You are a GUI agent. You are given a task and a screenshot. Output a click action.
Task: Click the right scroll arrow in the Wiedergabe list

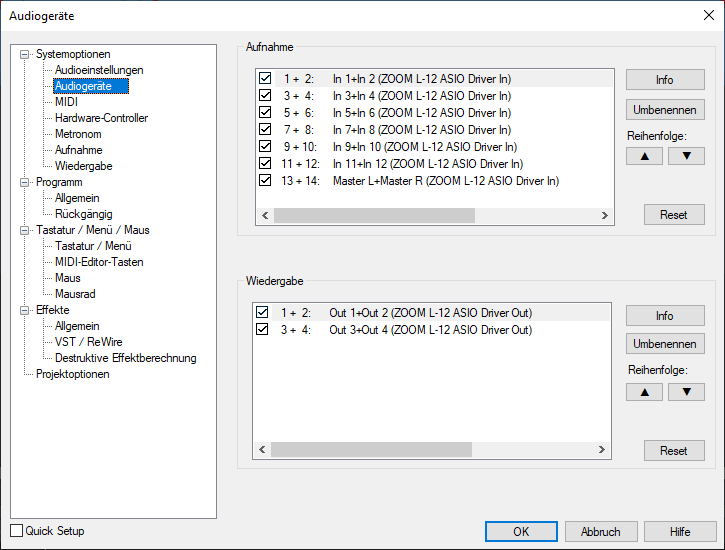[x=602, y=450]
